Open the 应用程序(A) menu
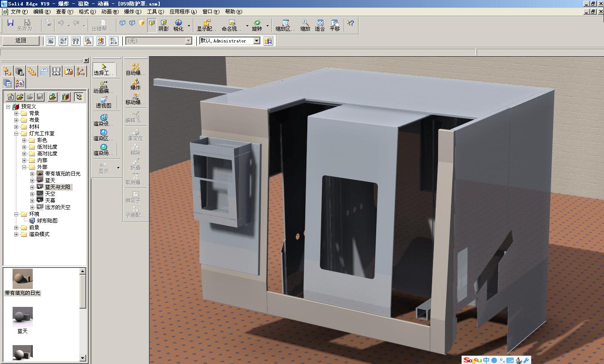Image resolution: width=604 pixels, height=364 pixels. 183,12
